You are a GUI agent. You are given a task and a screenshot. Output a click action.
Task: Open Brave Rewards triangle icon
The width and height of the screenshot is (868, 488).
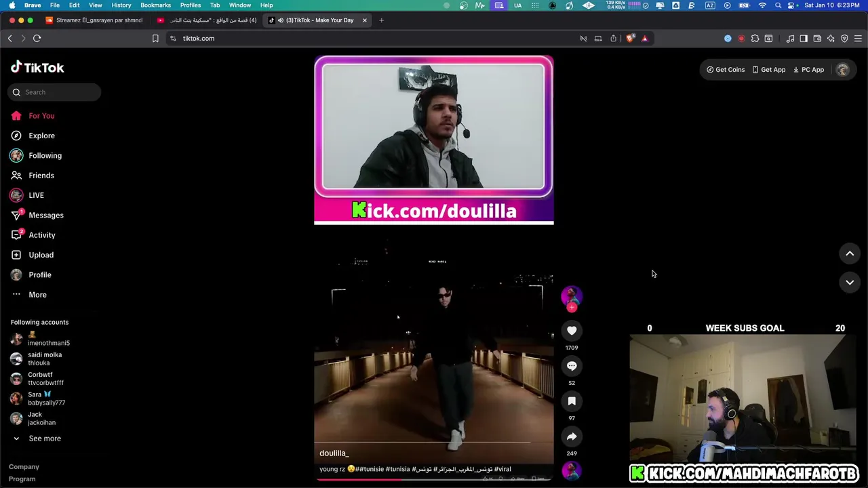645,39
